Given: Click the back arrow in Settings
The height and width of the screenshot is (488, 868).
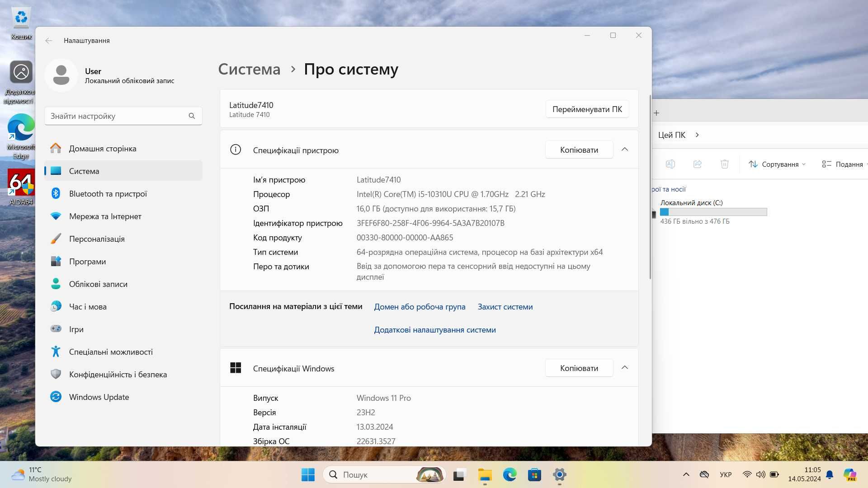Looking at the screenshot, I should 49,41.
